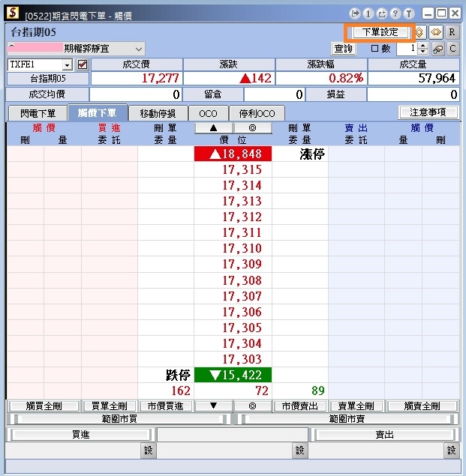Click the 設 button under 賣出

pos(452,451)
